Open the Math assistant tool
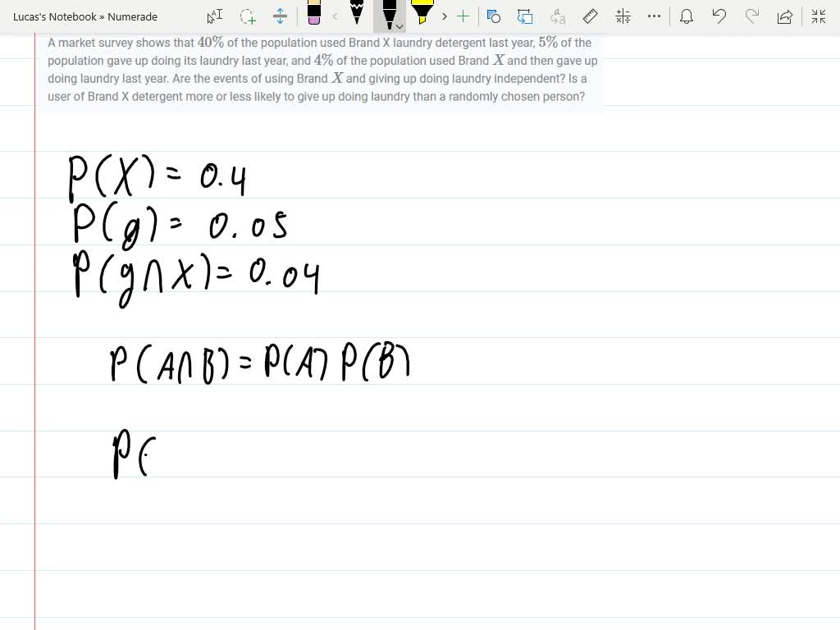 click(623, 16)
